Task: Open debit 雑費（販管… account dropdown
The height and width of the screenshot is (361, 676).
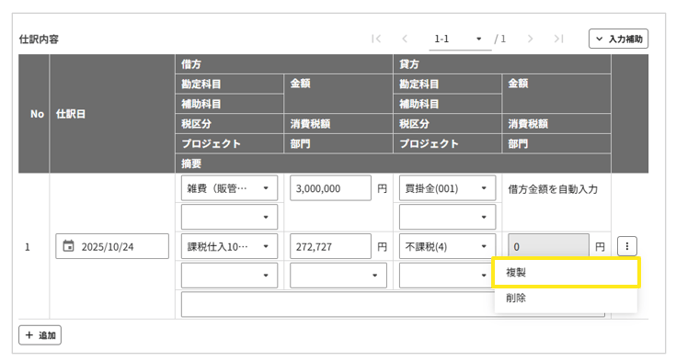Action: click(x=229, y=188)
